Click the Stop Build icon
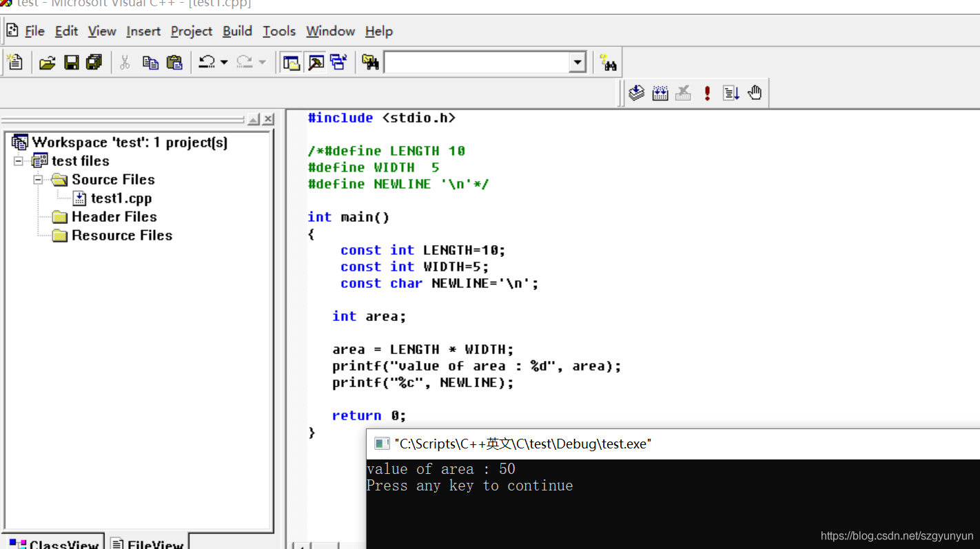980x549 pixels. [684, 93]
